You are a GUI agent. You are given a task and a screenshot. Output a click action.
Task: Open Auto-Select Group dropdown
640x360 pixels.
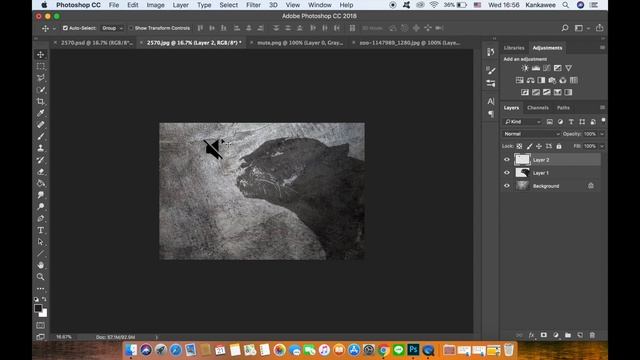(112, 28)
